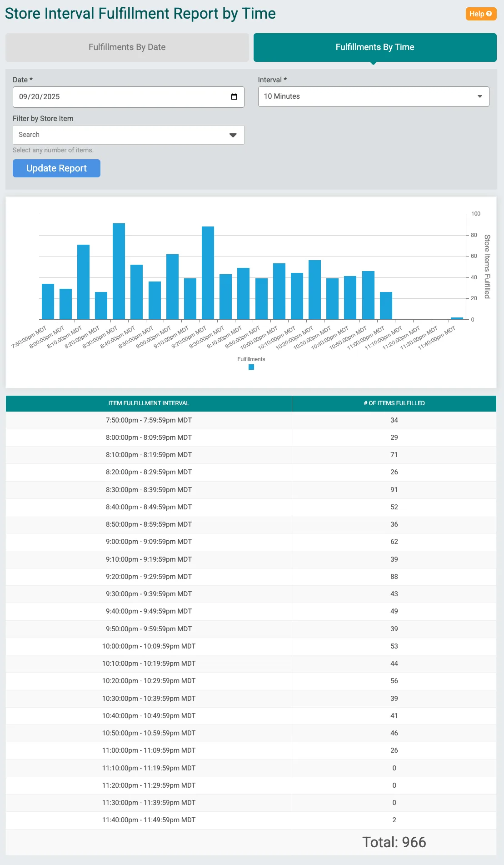Screen dimensions: 504x865
Task: Open the calendar picker icon in Date field
Action: (x=234, y=97)
